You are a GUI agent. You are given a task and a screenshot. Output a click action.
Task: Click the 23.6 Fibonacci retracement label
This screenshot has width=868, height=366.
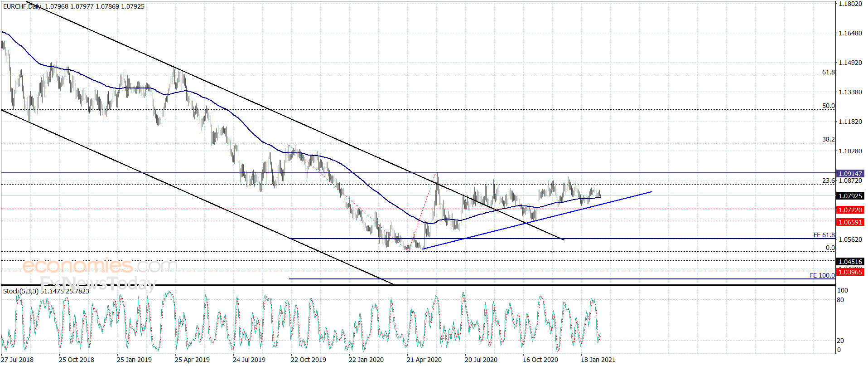pos(828,181)
